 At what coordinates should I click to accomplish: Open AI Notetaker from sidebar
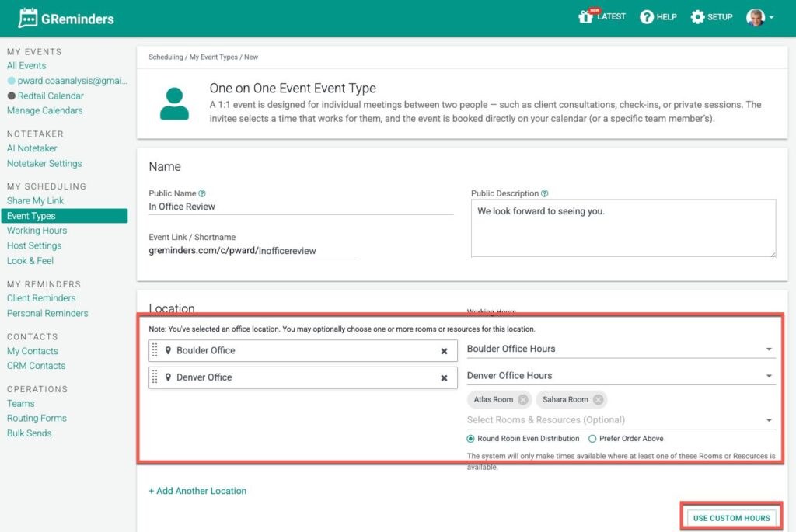coord(32,148)
